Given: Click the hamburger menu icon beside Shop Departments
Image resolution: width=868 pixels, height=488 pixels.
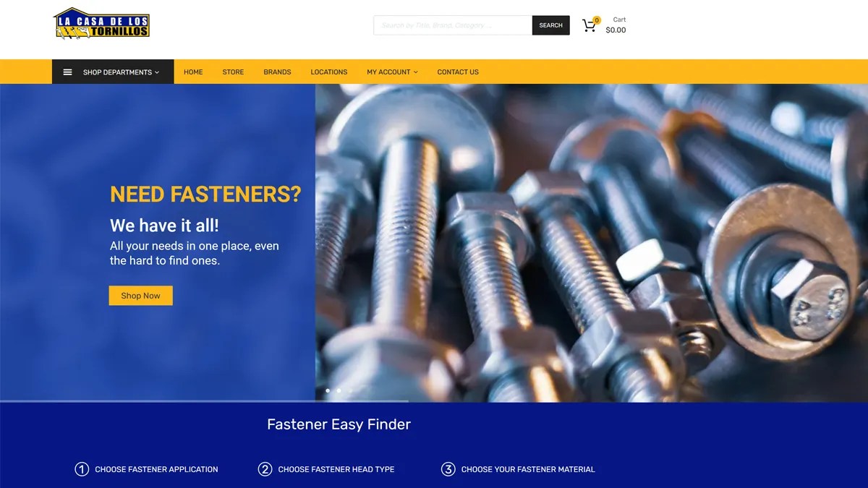Looking at the screenshot, I should (67, 72).
